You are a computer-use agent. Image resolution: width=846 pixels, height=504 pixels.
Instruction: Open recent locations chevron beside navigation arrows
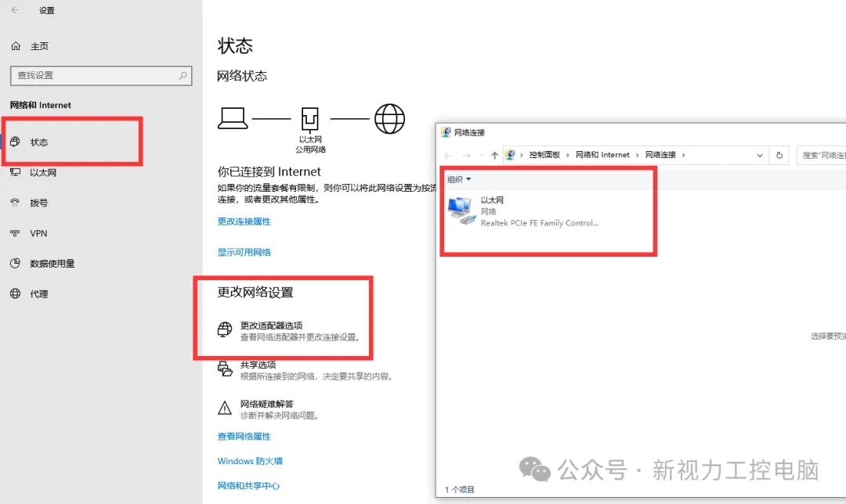(x=480, y=155)
